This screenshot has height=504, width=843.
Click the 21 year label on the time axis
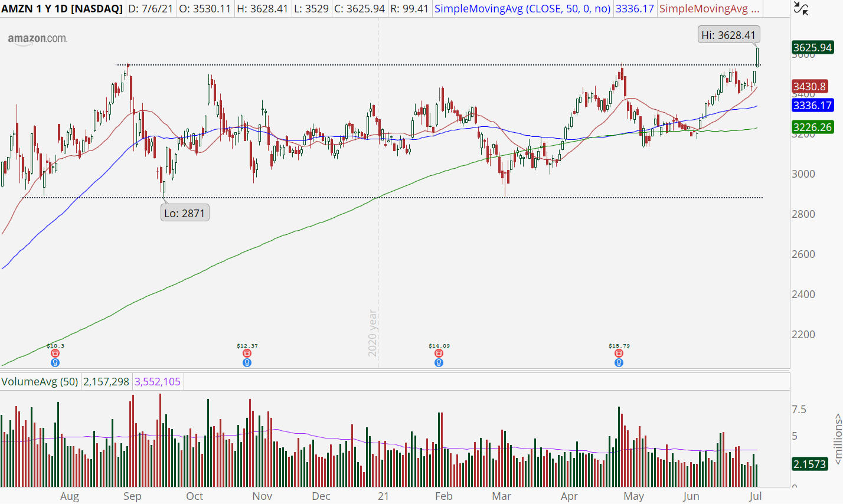(384, 496)
